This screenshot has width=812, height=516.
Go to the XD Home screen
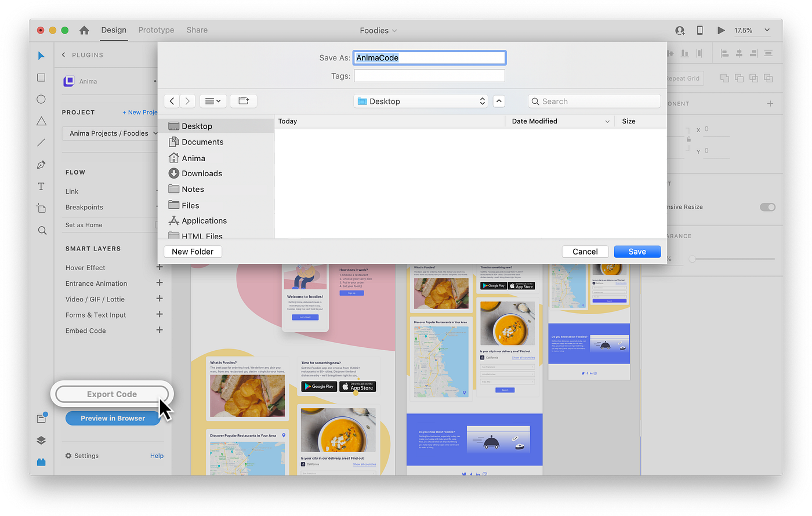coord(84,30)
